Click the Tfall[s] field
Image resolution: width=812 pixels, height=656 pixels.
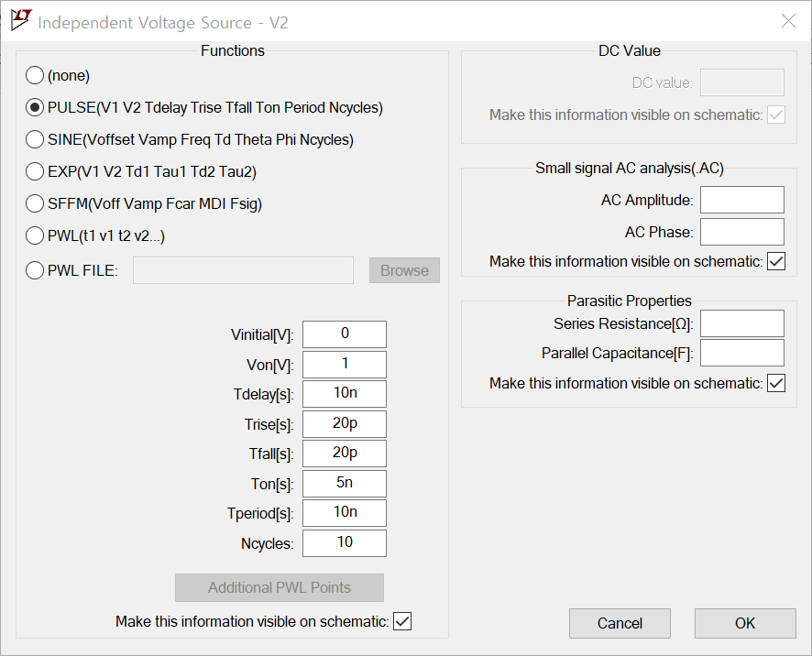[x=345, y=453]
